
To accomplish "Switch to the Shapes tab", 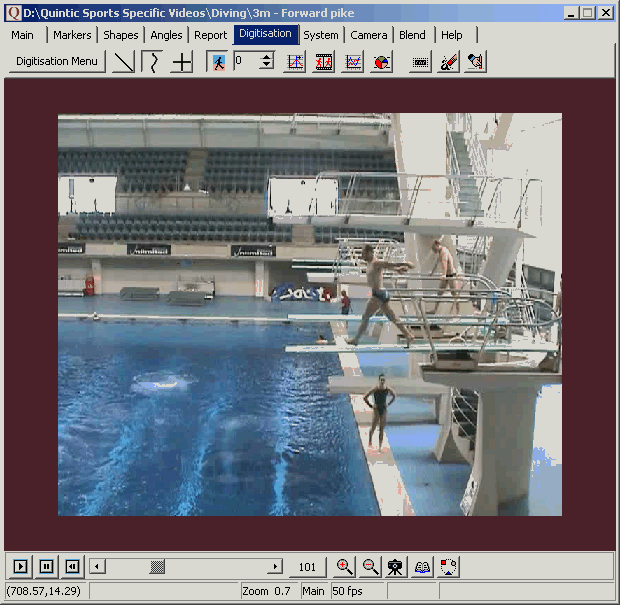I will coord(121,35).
